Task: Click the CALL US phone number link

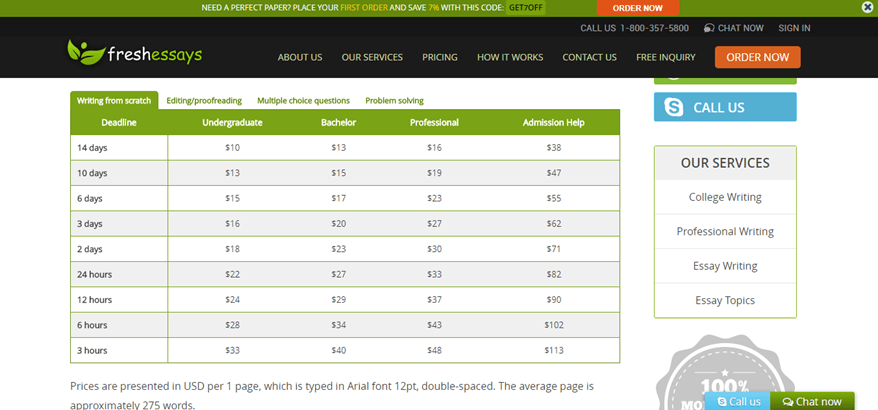Action: pyautogui.click(x=634, y=28)
